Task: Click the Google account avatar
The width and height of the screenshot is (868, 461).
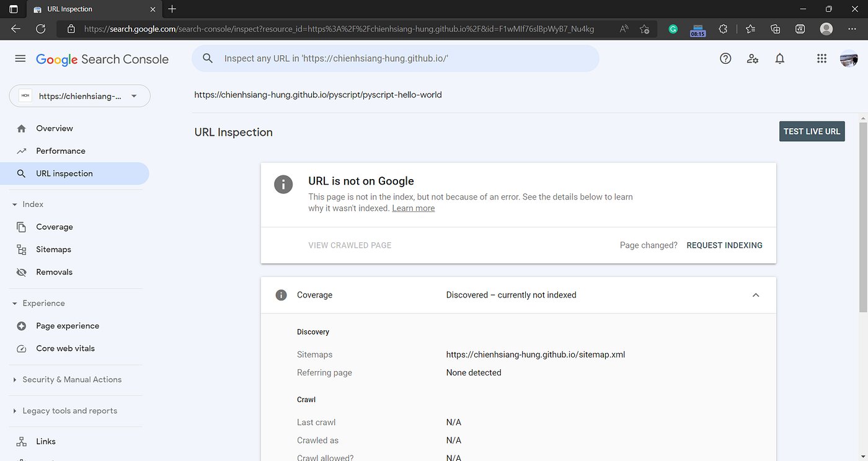Action: coord(849,59)
